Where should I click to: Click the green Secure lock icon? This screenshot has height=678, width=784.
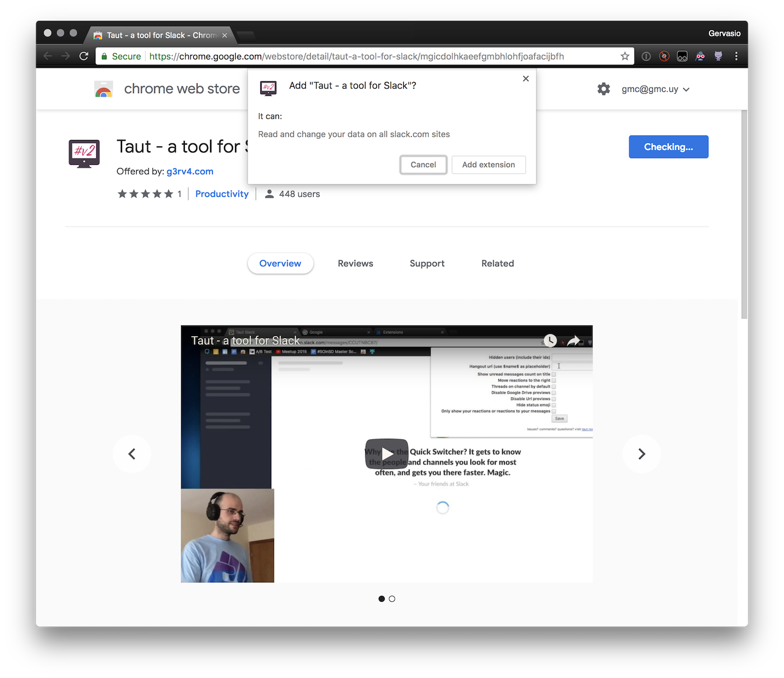(104, 56)
